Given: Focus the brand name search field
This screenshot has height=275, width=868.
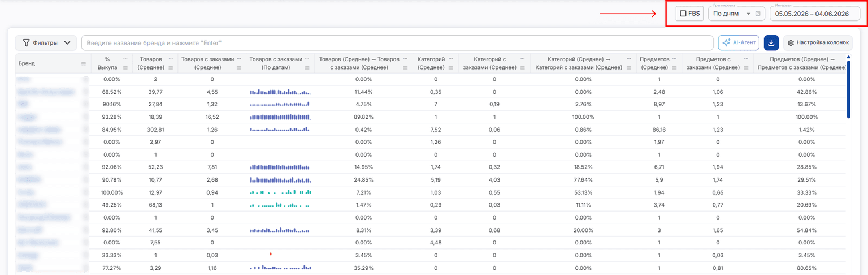Looking at the screenshot, I should point(397,43).
